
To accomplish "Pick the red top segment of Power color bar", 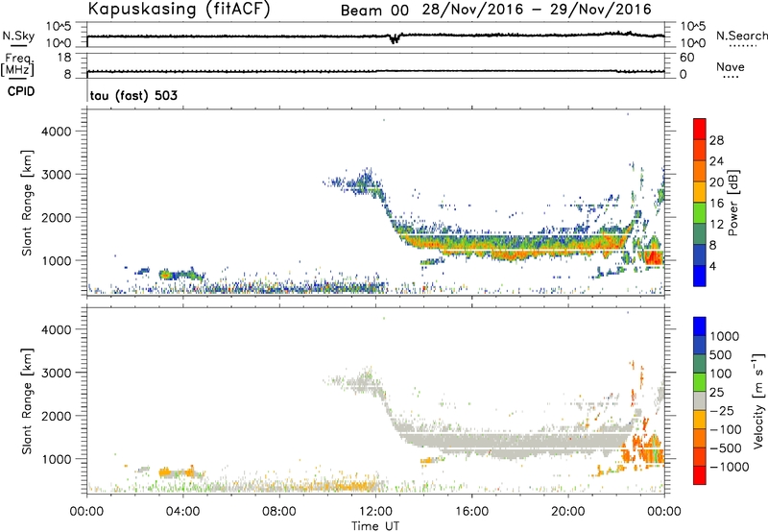I will tap(700, 129).
